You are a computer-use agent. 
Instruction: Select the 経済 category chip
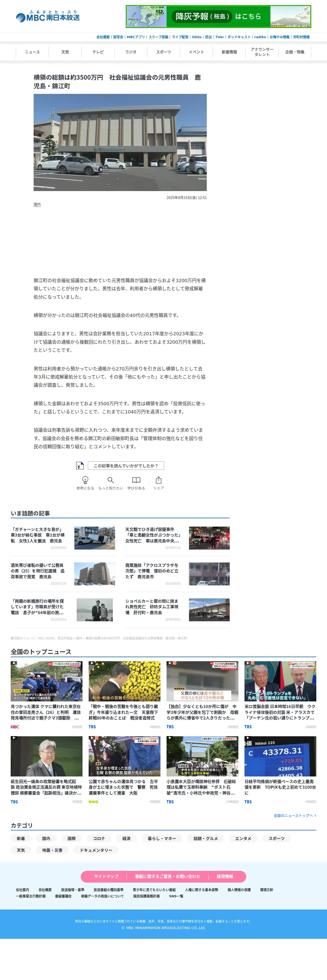pyautogui.click(x=126, y=838)
